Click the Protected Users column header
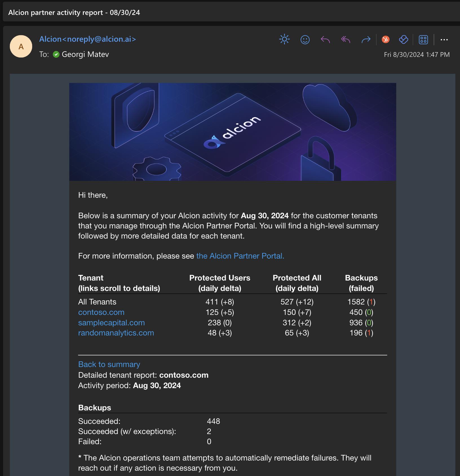The width and height of the screenshot is (460, 476). coord(220,283)
